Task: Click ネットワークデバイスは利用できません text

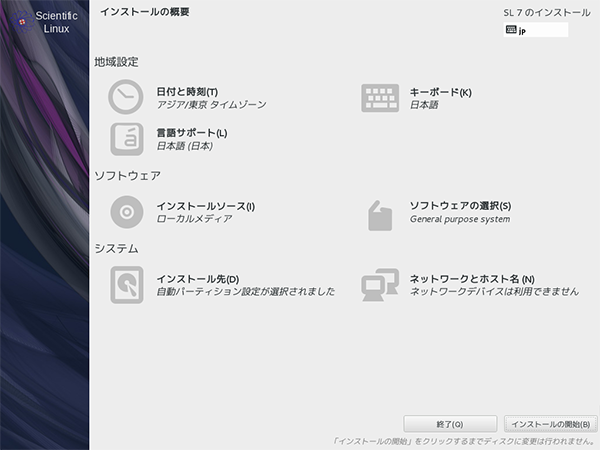Action: (x=494, y=292)
